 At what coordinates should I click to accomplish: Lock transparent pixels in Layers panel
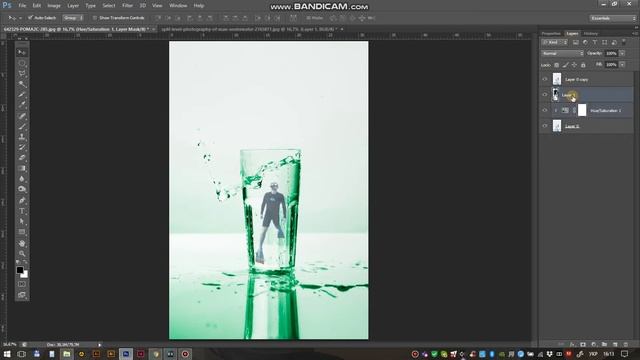click(556, 65)
